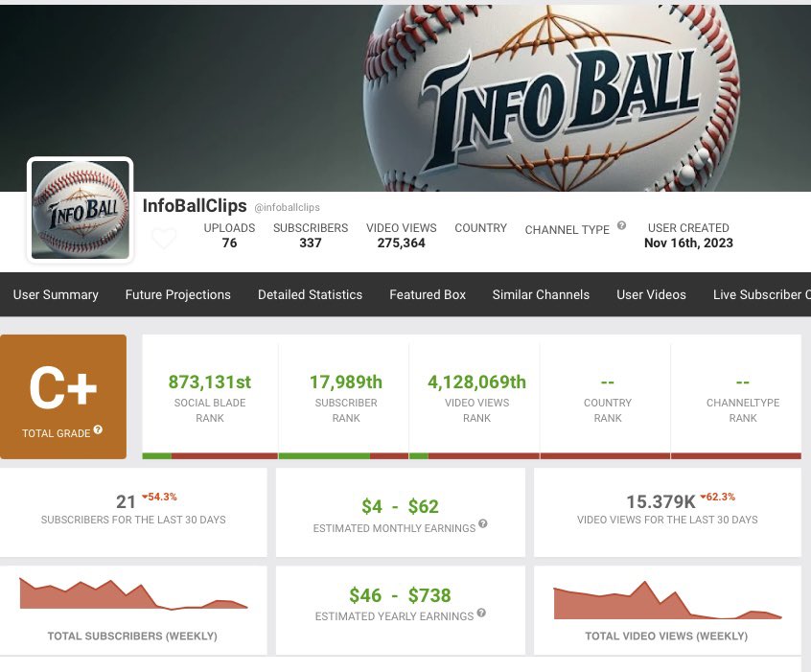Click the Uploads count 76
The image size is (811, 672).
229,243
